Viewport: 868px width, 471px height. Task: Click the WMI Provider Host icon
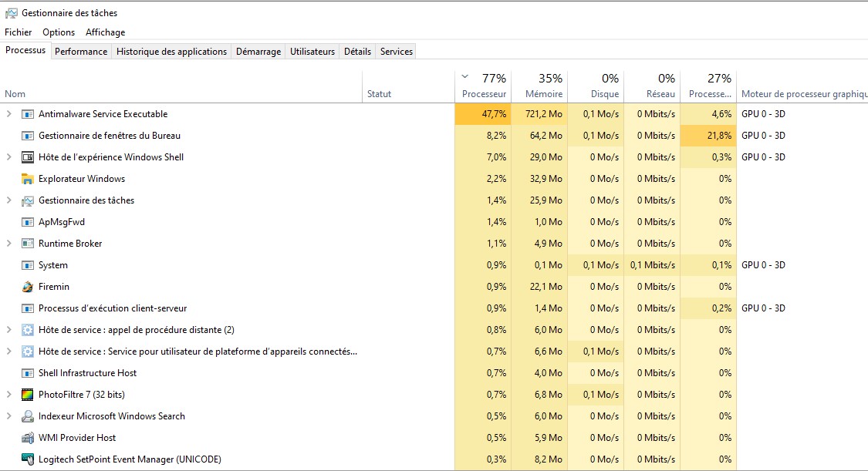click(28, 438)
